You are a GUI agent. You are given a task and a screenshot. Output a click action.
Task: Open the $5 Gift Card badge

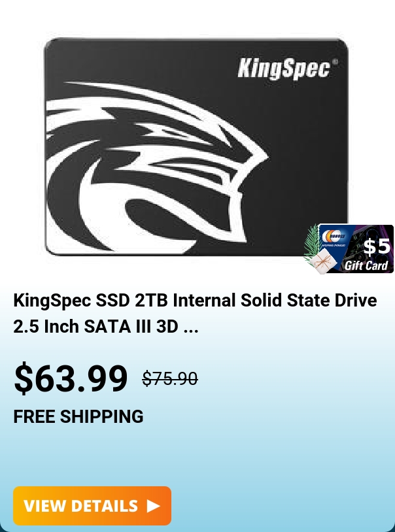(349, 248)
